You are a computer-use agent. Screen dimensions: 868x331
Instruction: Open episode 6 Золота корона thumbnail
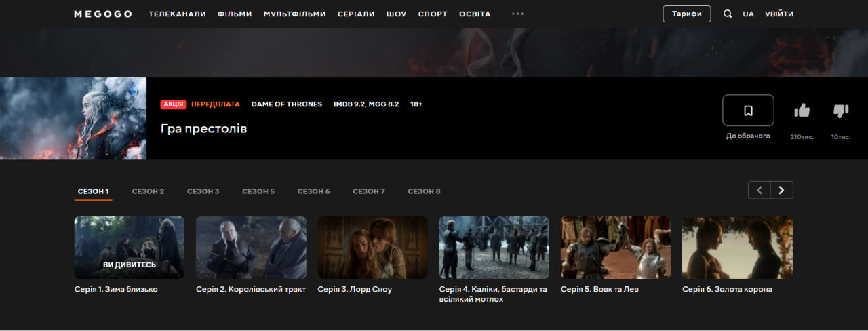(x=737, y=248)
